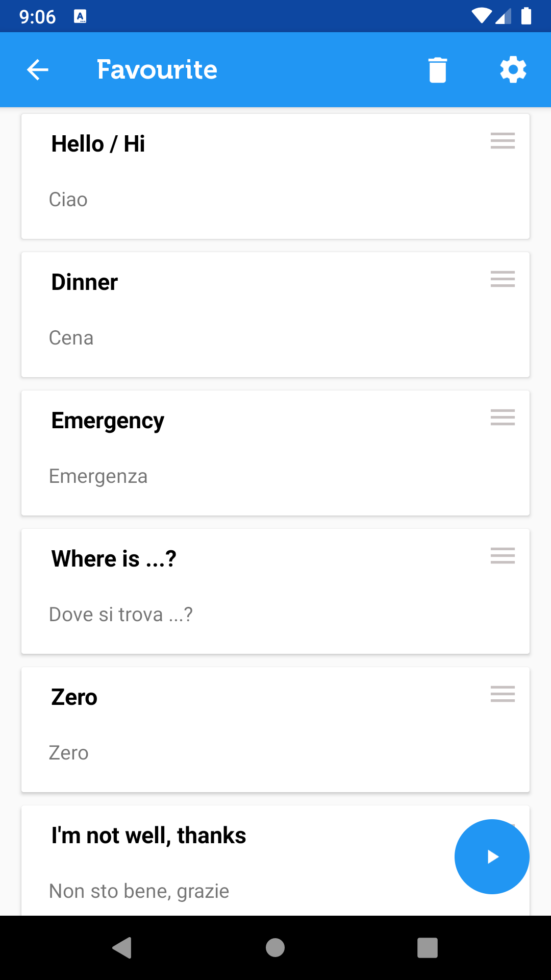
Task: Open the Hello / Hi phrase card
Action: pyautogui.click(x=275, y=176)
